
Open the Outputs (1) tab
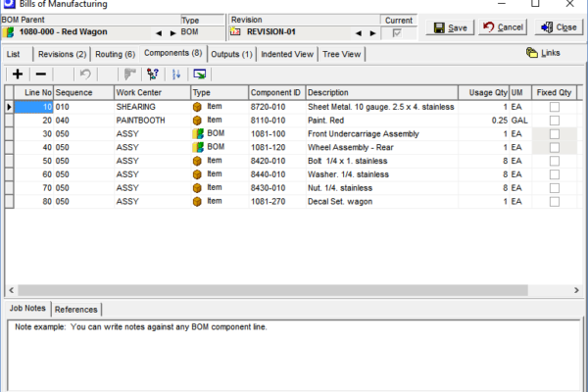click(231, 54)
